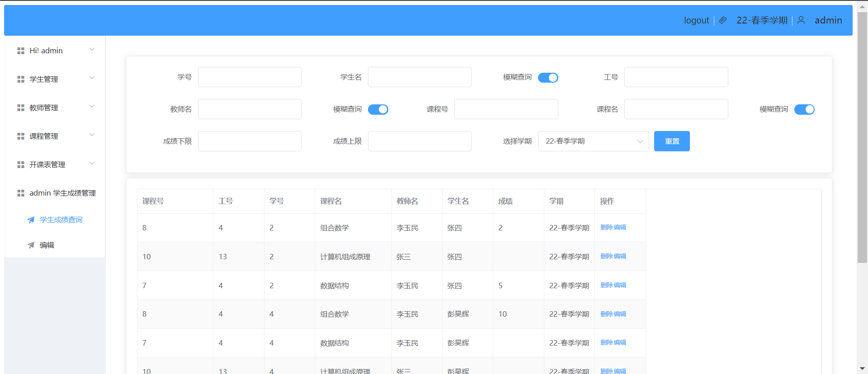The width and height of the screenshot is (868, 374).
Task: Click 编辑 in the 组合数学 彭昊辉 row
Action: (620, 314)
